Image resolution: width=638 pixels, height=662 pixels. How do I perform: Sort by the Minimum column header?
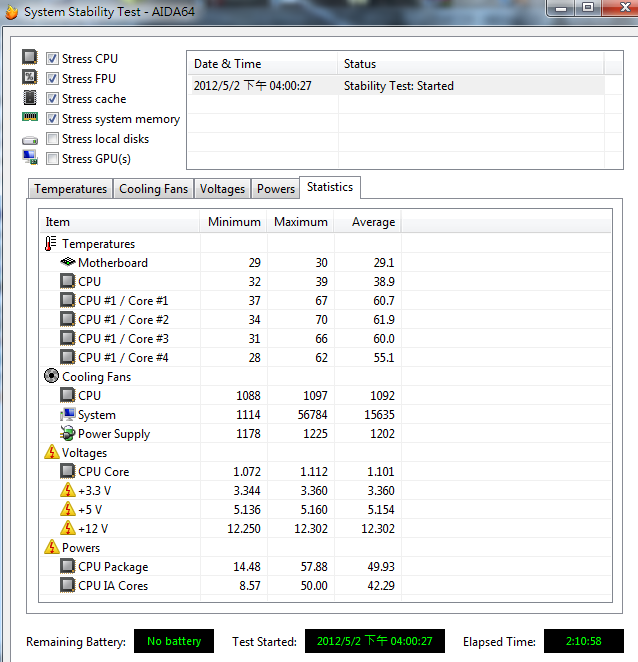click(233, 222)
